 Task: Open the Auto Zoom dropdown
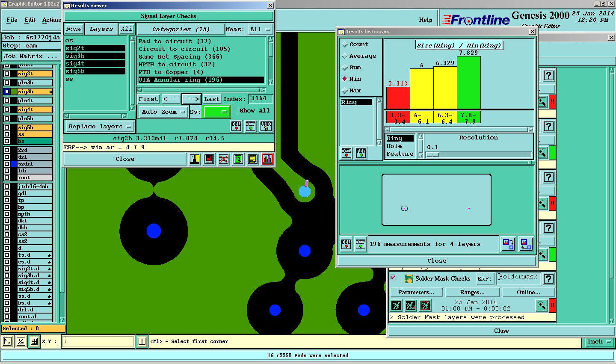click(163, 112)
